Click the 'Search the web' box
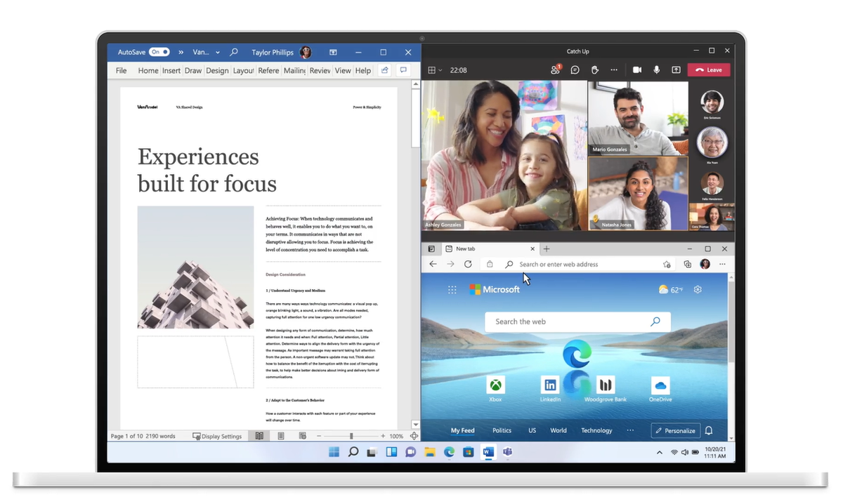The image size is (843, 504). click(577, 321)
